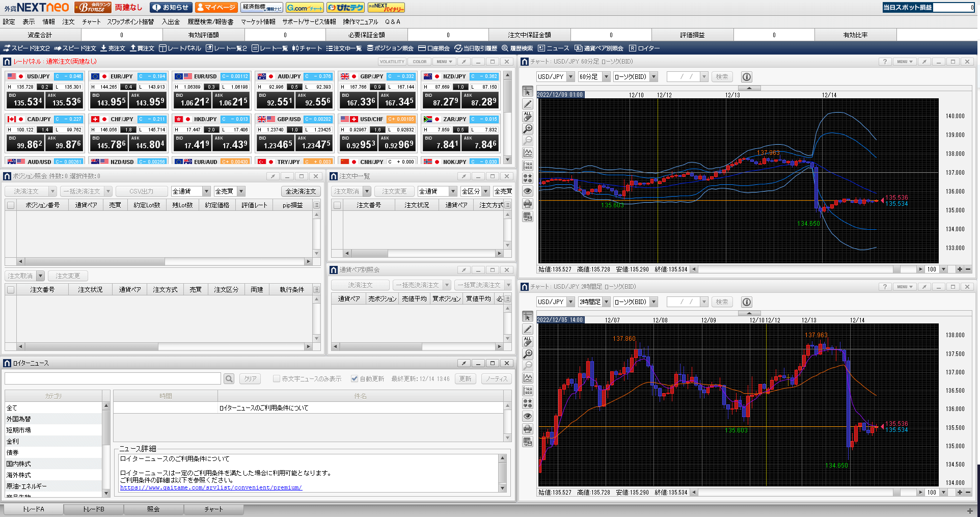Toggle the pin icon in ロイターニュース title bar

click(464, 363)
